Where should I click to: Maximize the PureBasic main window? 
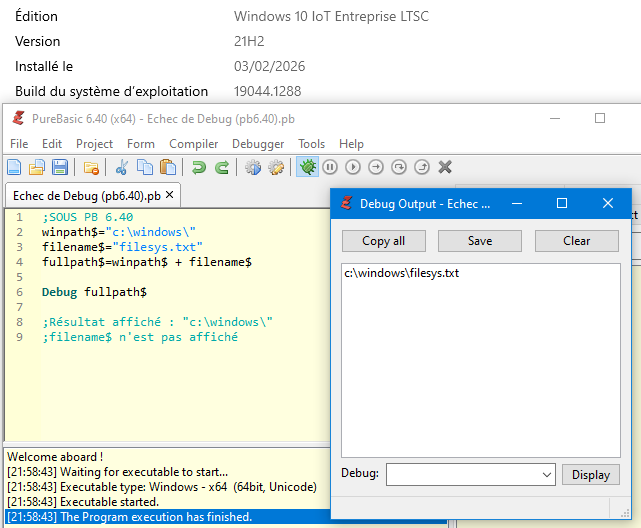600,118
